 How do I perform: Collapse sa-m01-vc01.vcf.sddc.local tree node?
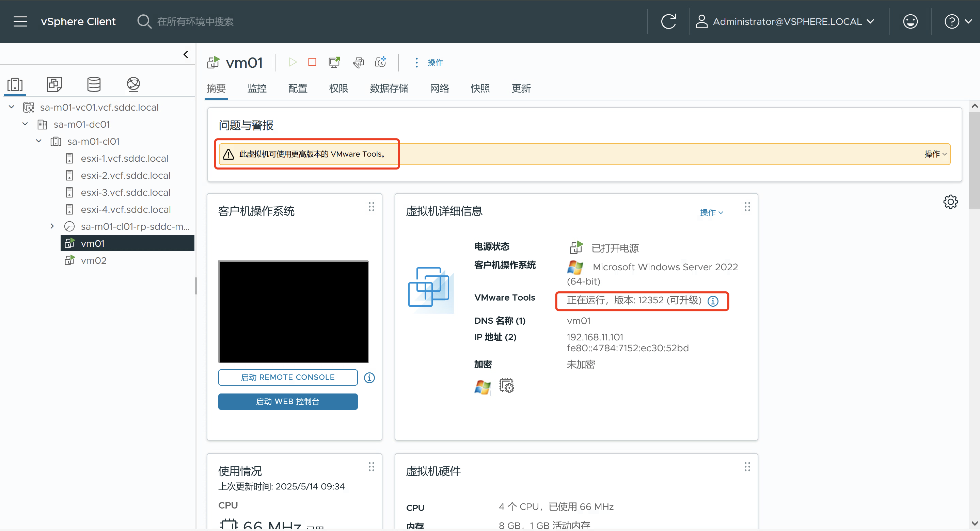(12, 107)
